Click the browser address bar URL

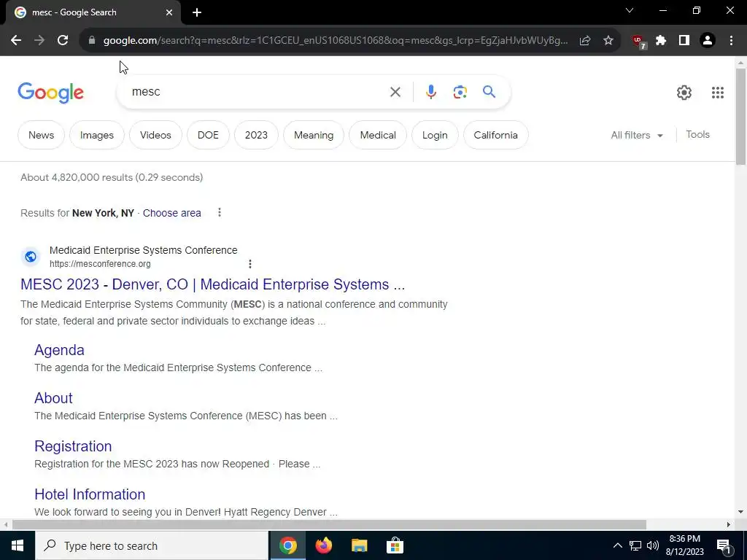[x=336, y=41]
